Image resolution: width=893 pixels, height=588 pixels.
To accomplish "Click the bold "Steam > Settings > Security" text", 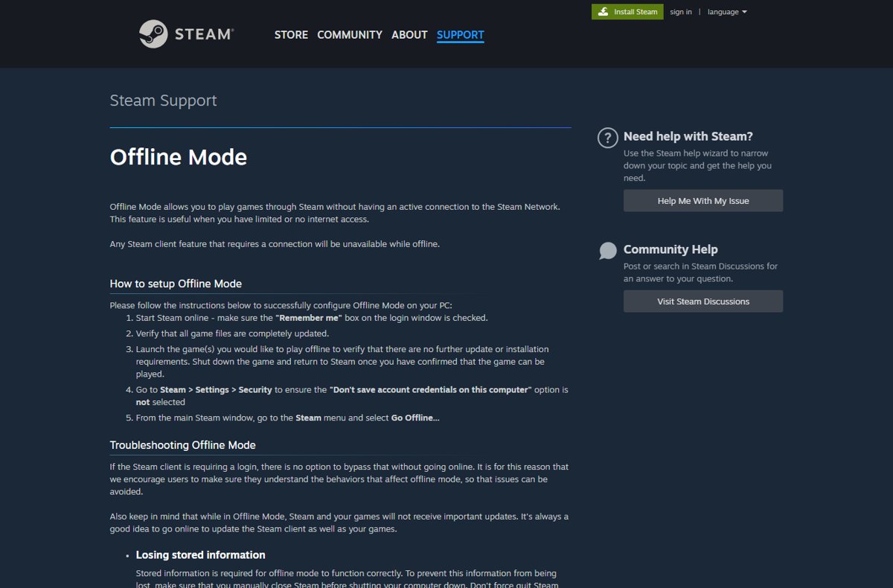I will pyautogui.click(x=217, y=389).
